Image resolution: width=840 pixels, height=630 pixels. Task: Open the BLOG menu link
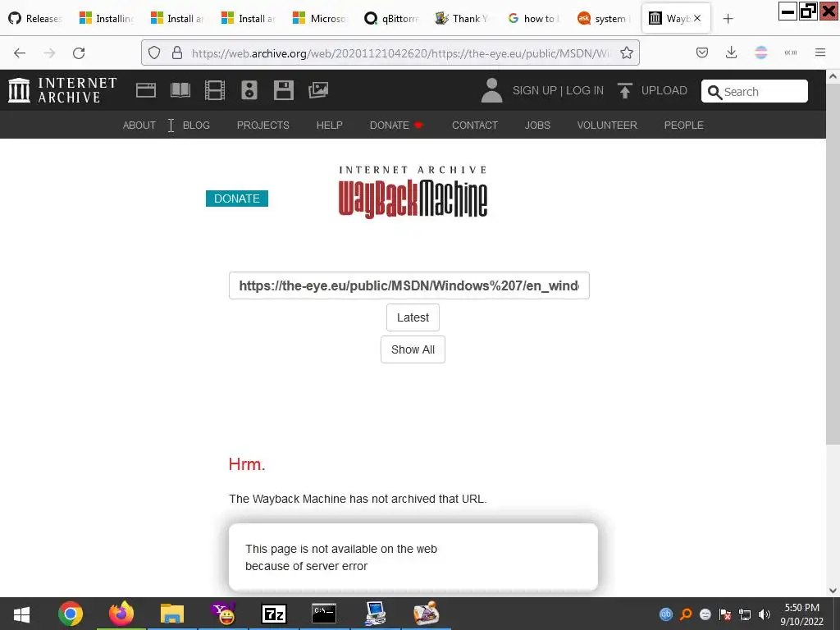pos(196,126)
